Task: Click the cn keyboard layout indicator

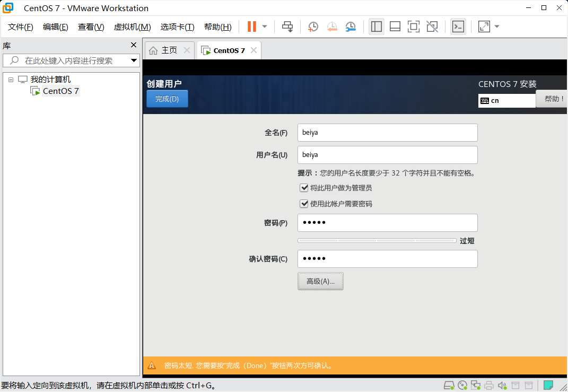Action: tap(506, 101)
